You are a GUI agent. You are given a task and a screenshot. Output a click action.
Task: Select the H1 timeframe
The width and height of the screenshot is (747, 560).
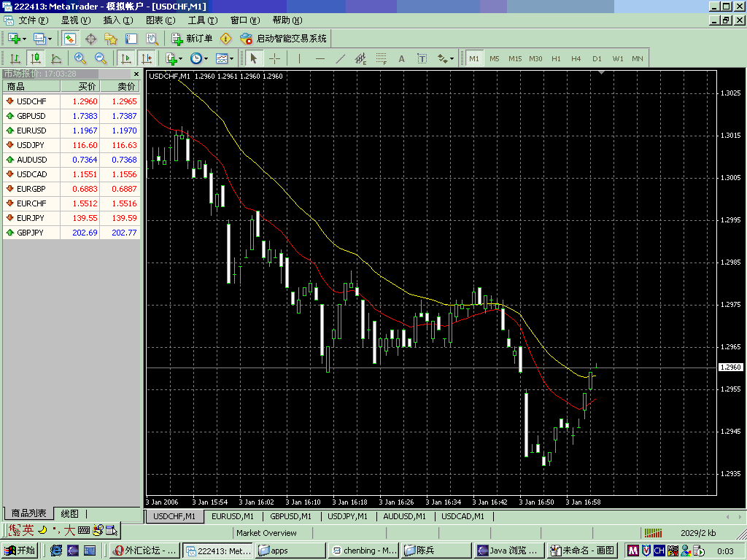(x=556, y=58)
